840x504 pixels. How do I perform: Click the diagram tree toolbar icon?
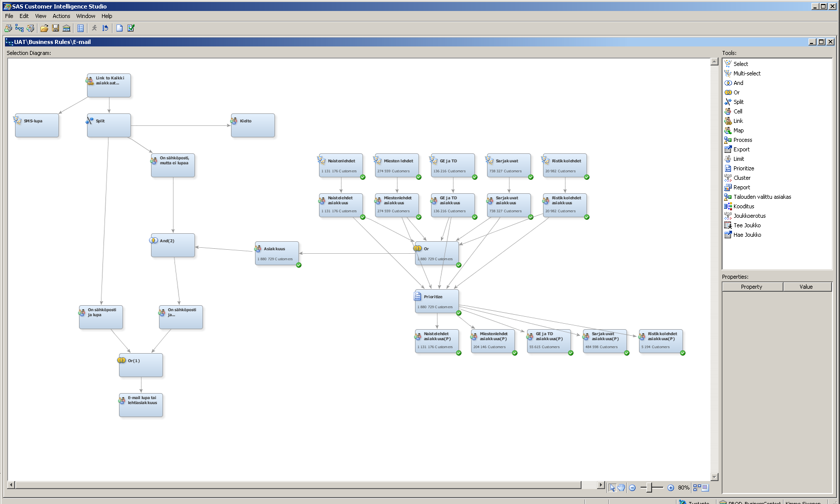19,28
